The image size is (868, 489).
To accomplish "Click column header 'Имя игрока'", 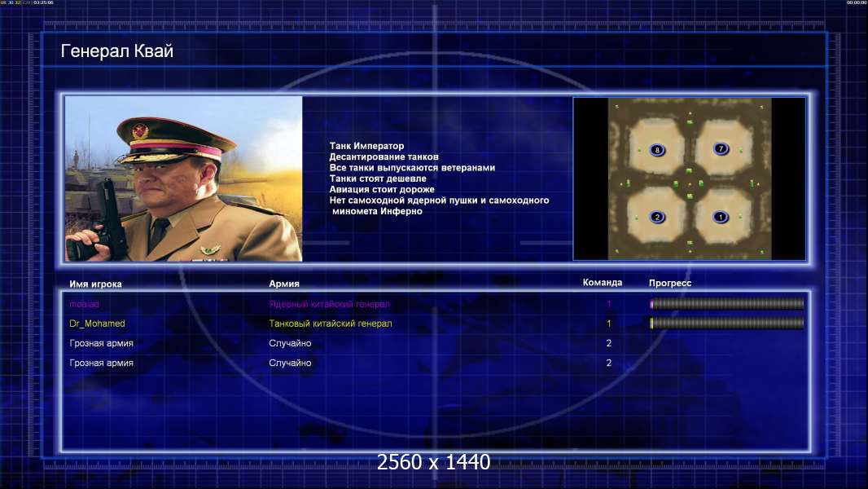I will (95, 284).
